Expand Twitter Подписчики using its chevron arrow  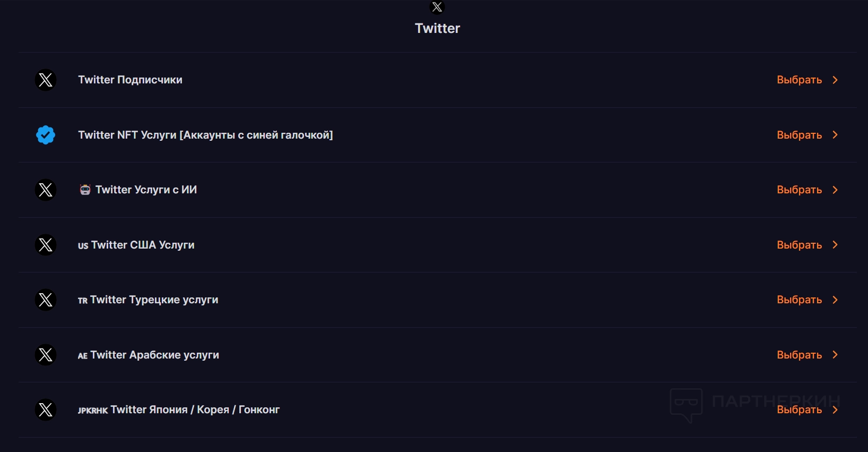coord(835,80)
